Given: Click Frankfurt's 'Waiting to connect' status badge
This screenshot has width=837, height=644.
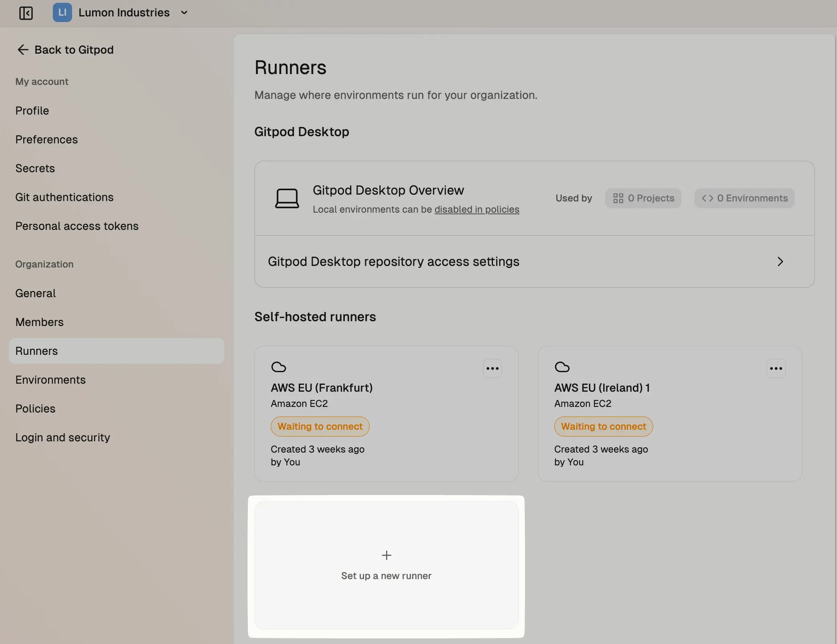Looking at the screenshot, I should [320, 427].
